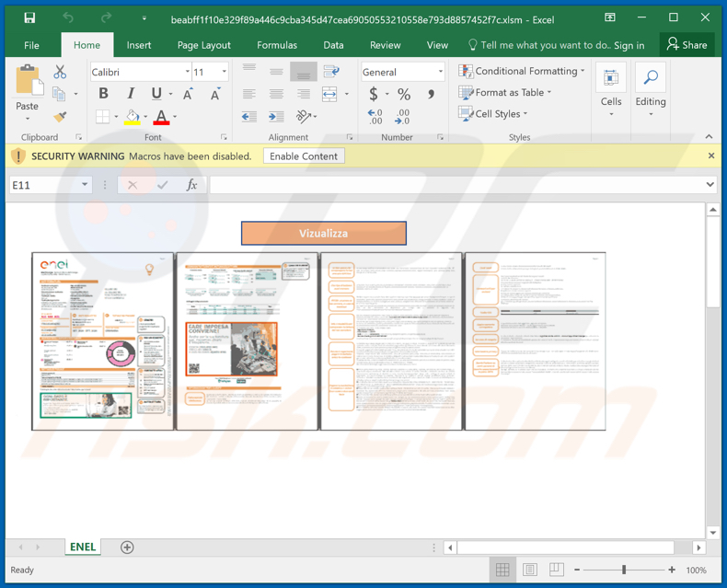Open Quick Access Toolbar customize arrow
The width and height of the screenshot is (727, 588).
[x=144, y=18]
